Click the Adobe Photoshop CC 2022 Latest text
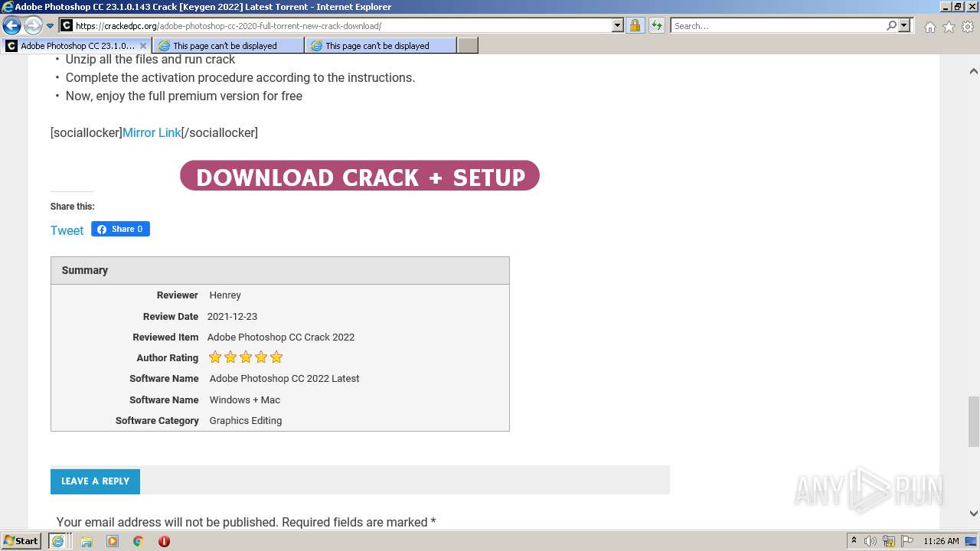The height and width of the screenshot is (551, 980). 284,378
